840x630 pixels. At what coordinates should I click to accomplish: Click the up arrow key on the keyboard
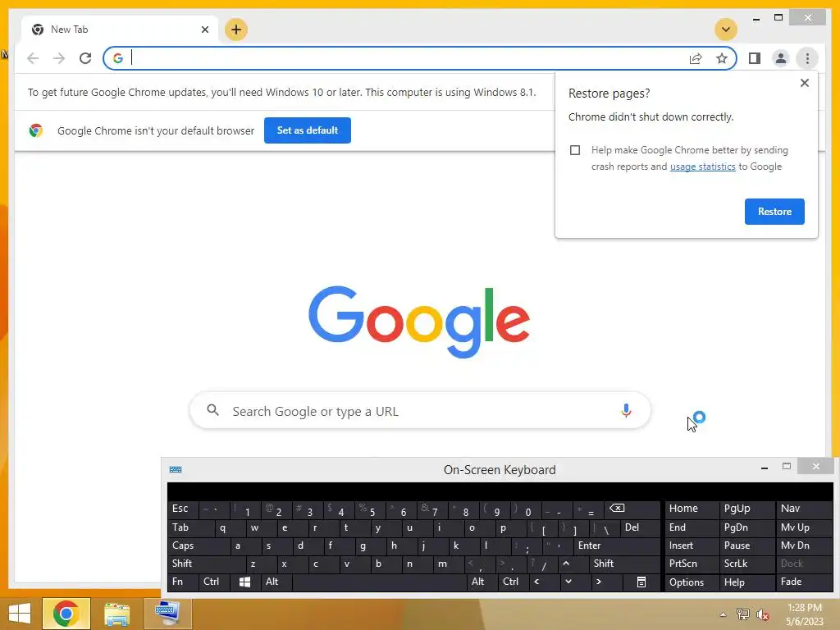tap(572, 564)
